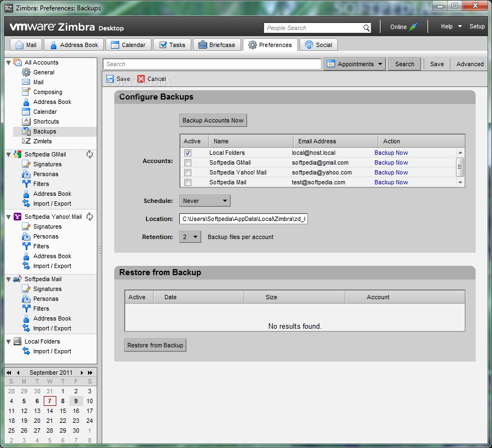
Task: Switch to the Tasks tab
Action: 172,45
